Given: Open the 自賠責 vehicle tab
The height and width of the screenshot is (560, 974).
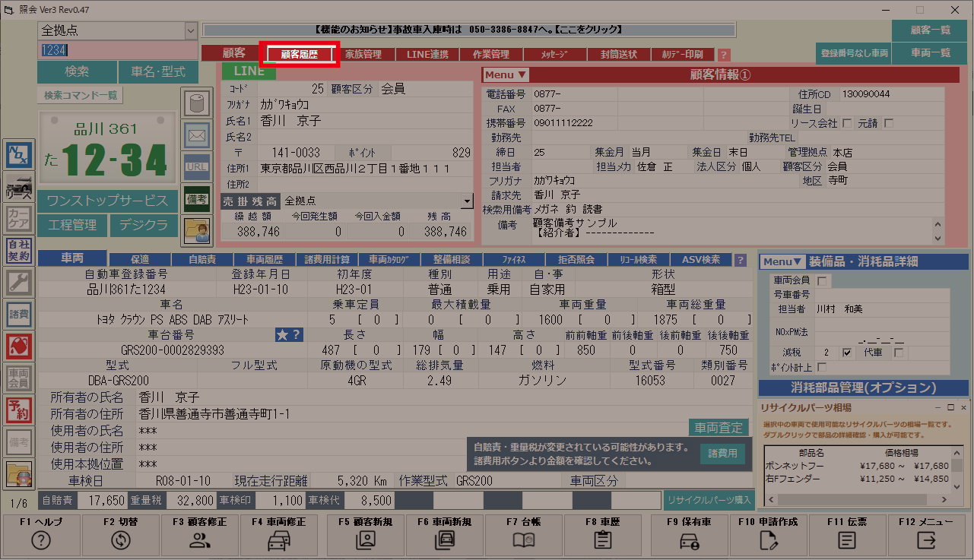Looking at the screenshot, I should 201,260.
